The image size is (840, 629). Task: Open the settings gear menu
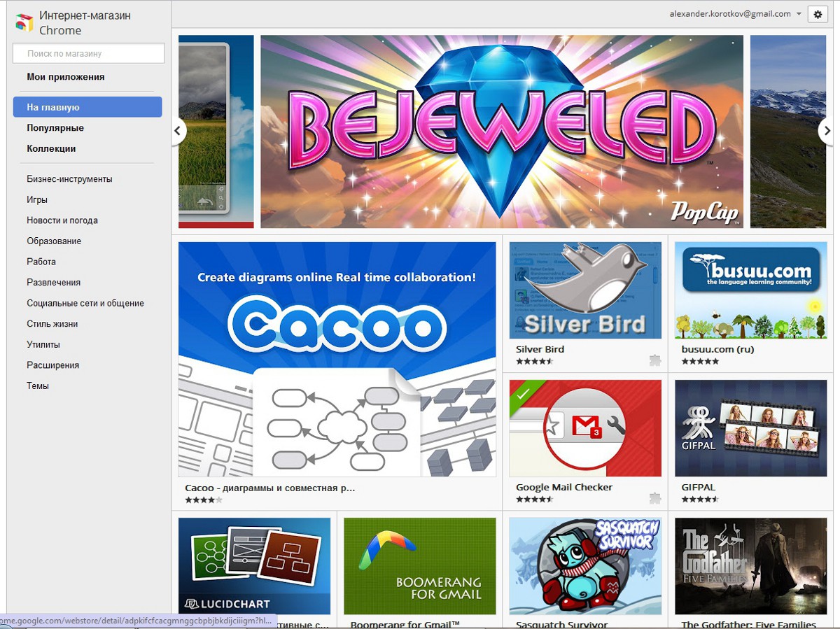pyautogui.click(x=818, y=14)
